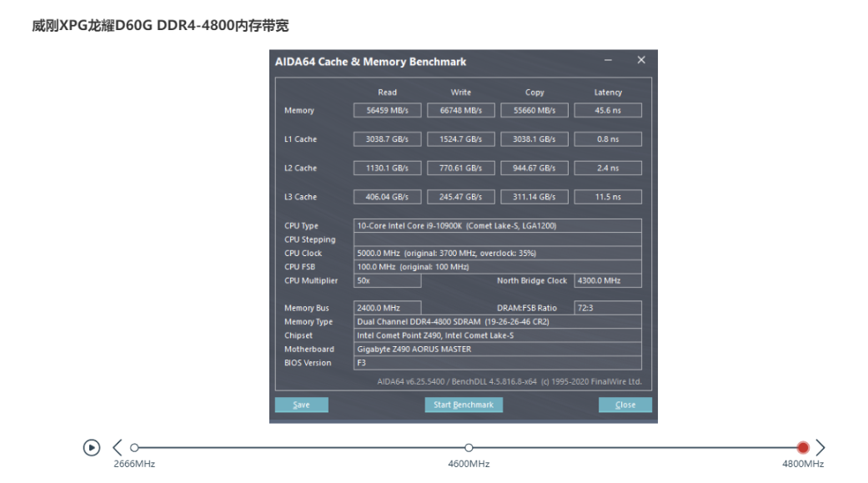Click the play button beside the timeline
The image size is (868, 483).
tap(92, 448)
